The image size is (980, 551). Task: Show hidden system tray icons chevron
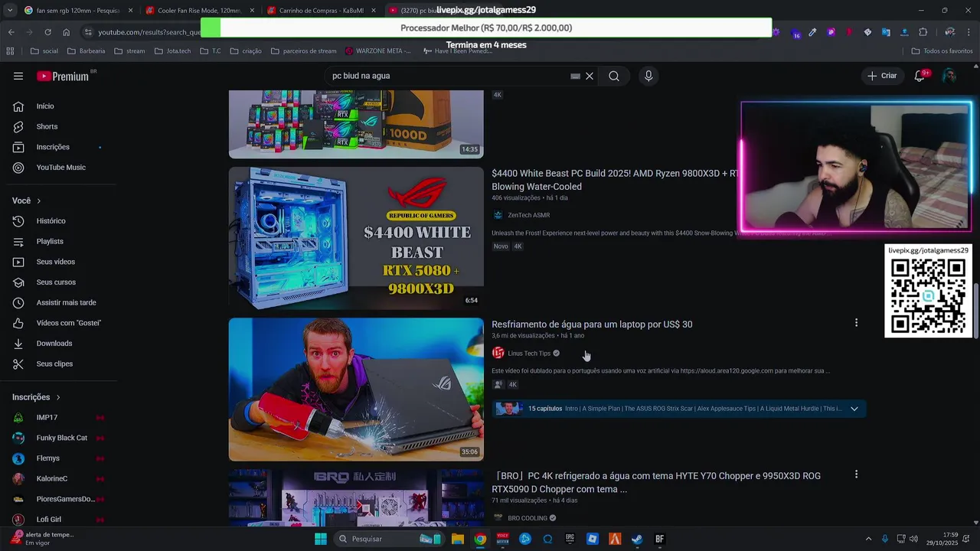(x=868, y=539)
